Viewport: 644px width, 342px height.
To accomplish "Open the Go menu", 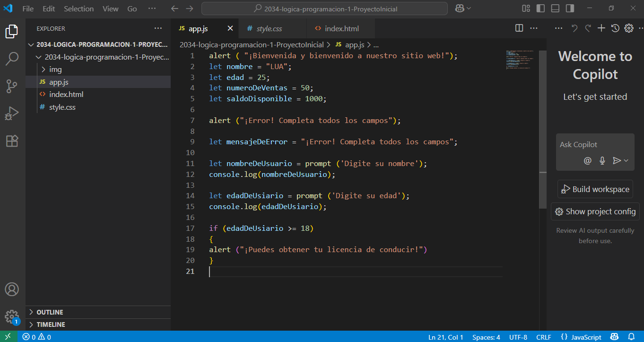I will click(132, 9).
